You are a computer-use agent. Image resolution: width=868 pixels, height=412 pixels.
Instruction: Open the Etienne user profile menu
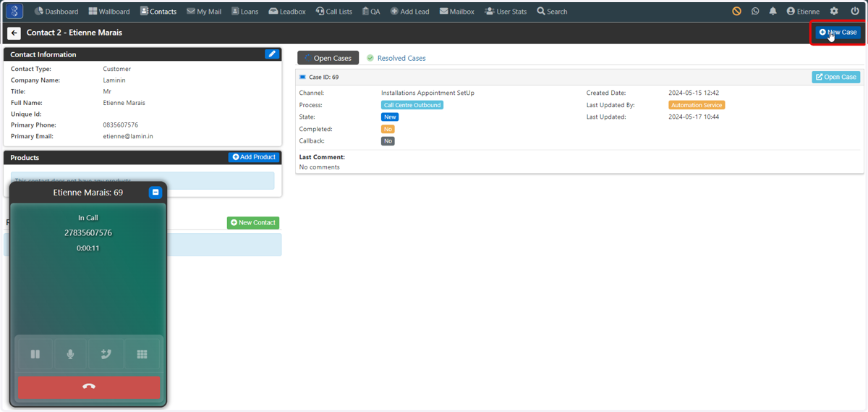coord(803,12)
